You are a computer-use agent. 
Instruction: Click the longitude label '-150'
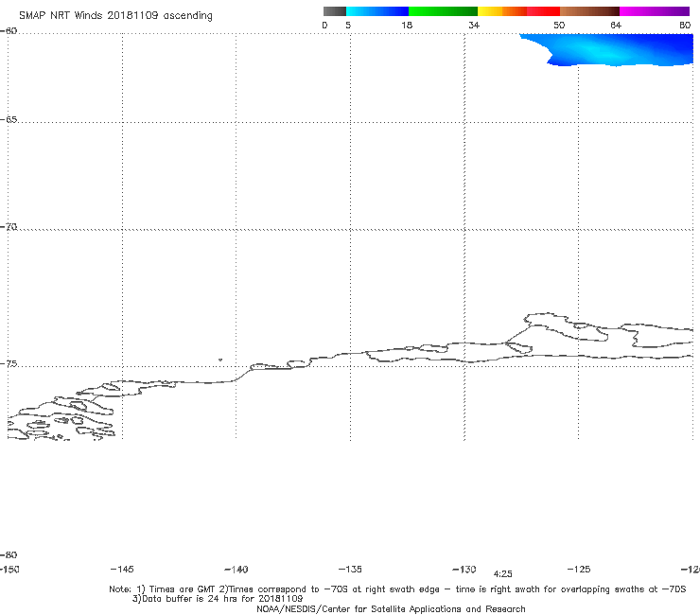point(9,569)
